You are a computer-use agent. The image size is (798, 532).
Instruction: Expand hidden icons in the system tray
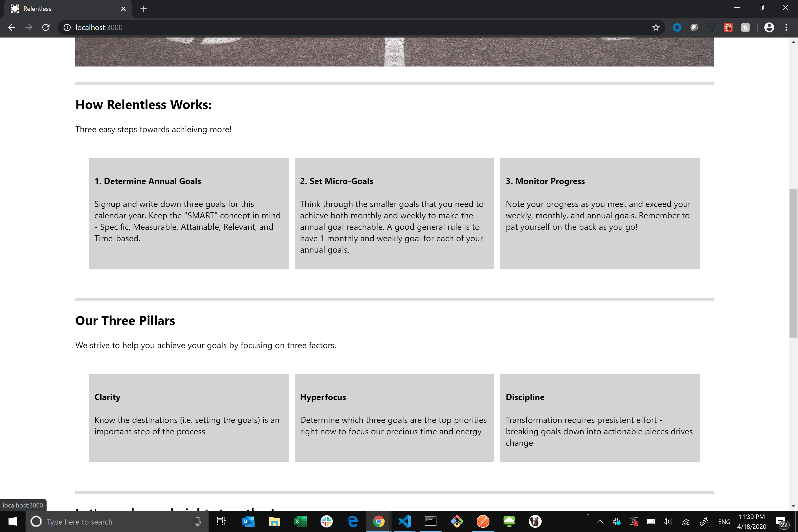coord(600,521)
